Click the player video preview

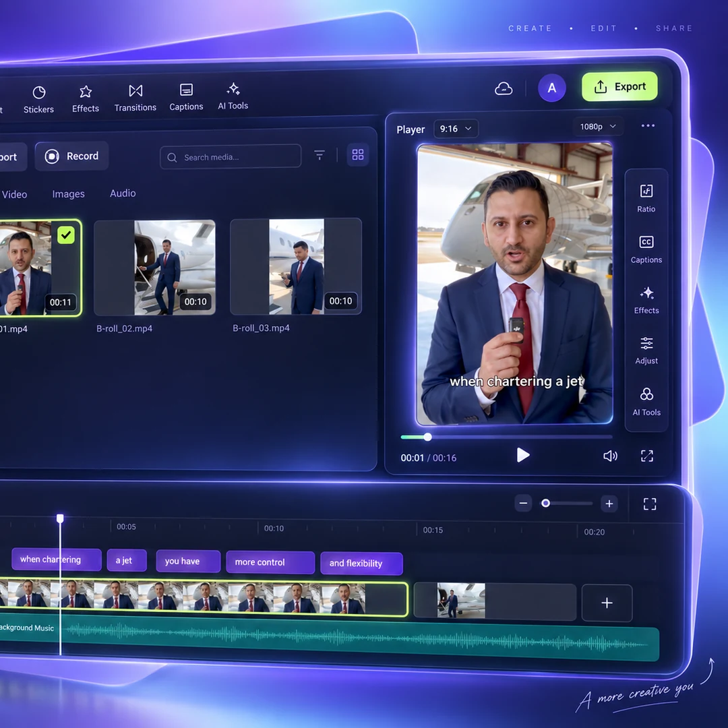coord(514,284)
